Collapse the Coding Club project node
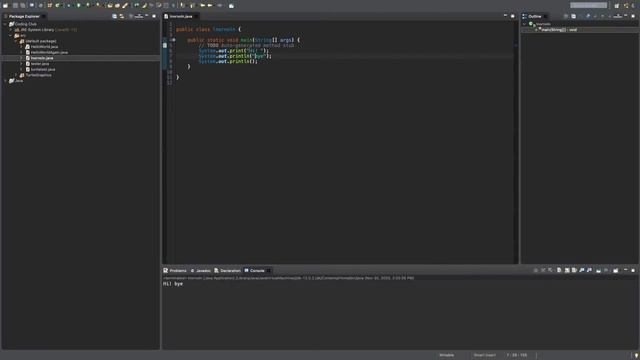The width and height of the screenshot is (640, 360). coord(5,24)
